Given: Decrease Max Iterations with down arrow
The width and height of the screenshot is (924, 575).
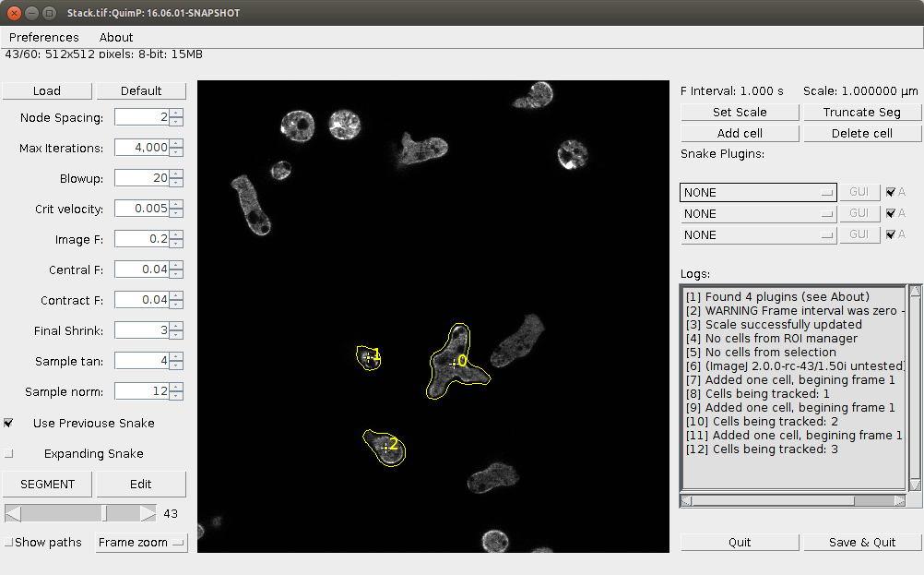Looking at the screenshot, I should [176, 151].
